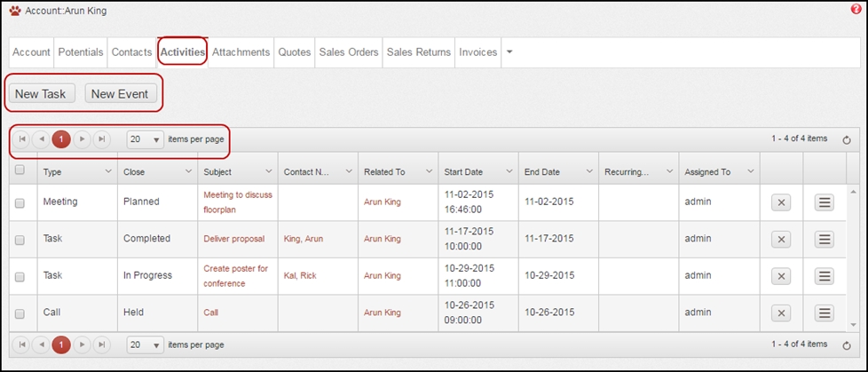The height and width of the screenshot is (372, 868).
Task: Tick the checkbox for the Meeting row
Action: click(x=20, y=203)
